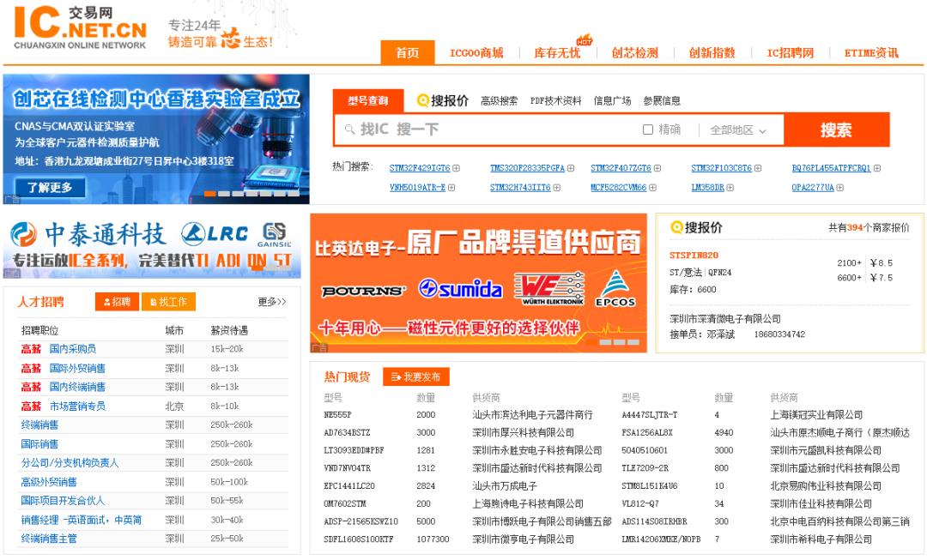Click the 找工作 find job button
The image size is (927, 560).
point(168,302)
